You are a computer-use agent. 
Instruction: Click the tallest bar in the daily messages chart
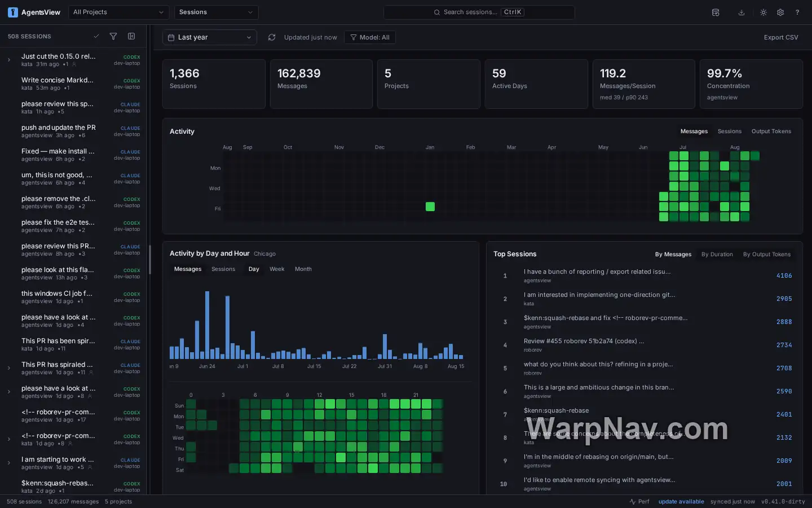click(x=207, y=325)
